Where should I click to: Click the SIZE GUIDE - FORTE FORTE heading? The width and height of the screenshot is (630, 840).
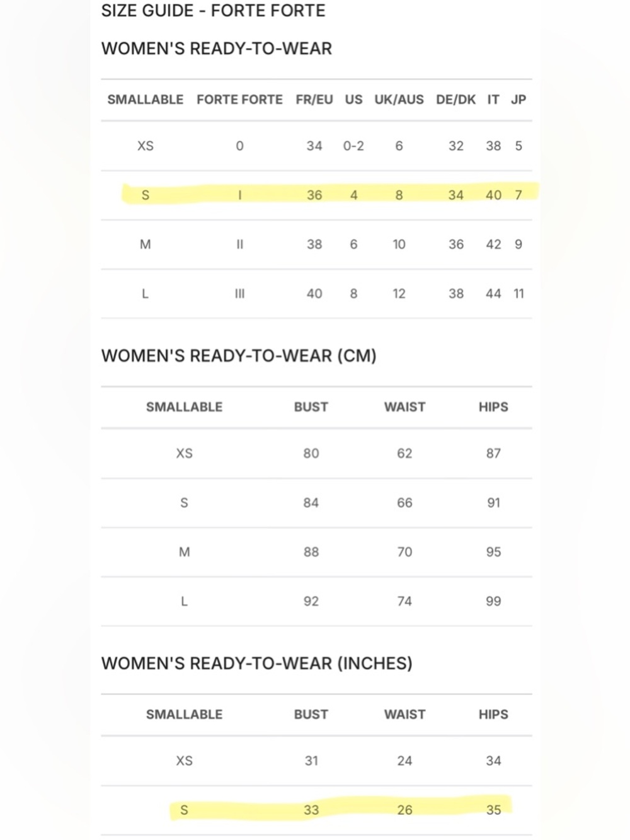213,11
